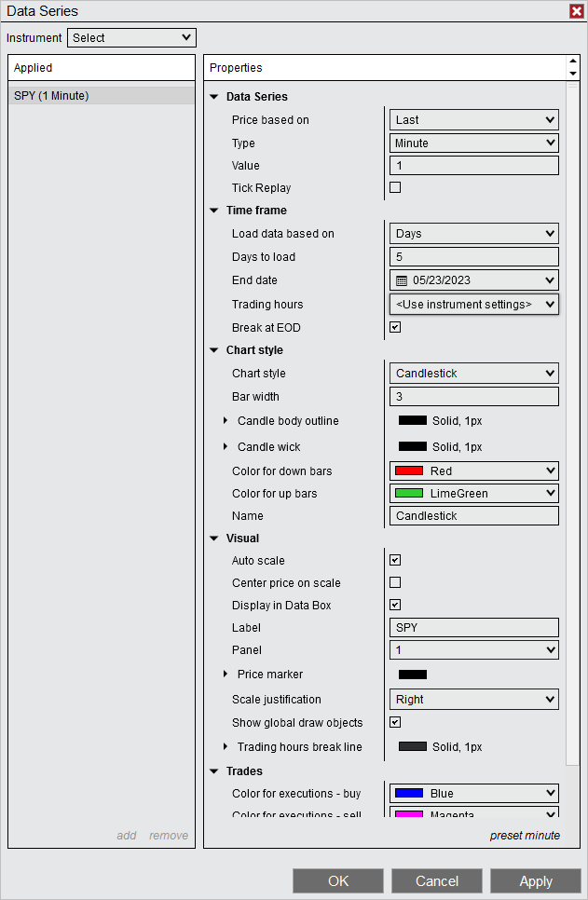Open the Trading hours dropdown
588x900 pixels.
(x=473, y=305)
